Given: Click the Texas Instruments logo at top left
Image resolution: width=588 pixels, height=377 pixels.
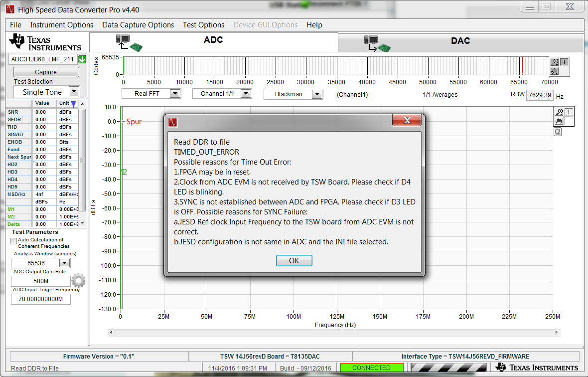Looking at the screenshot, I should (45, 42).
